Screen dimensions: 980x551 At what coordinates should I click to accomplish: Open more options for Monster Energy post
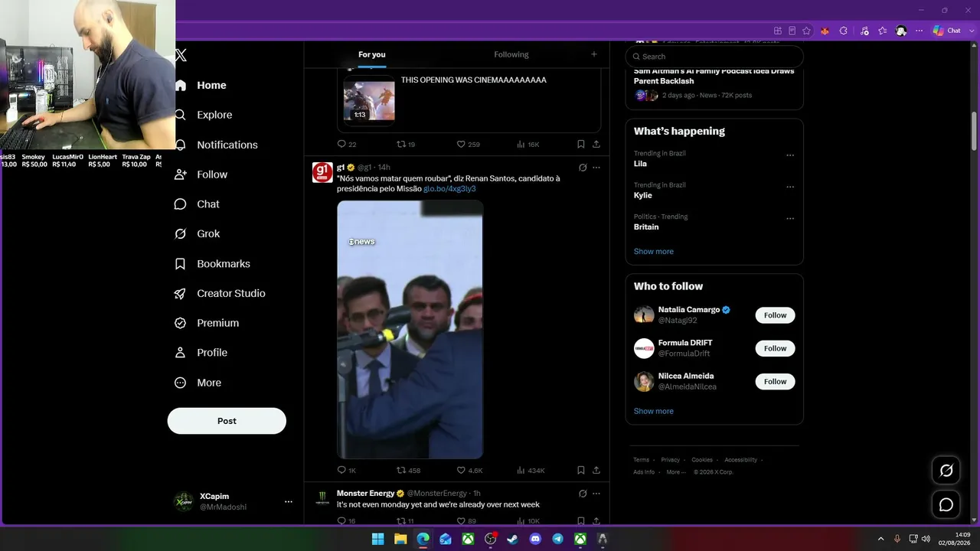596,494
